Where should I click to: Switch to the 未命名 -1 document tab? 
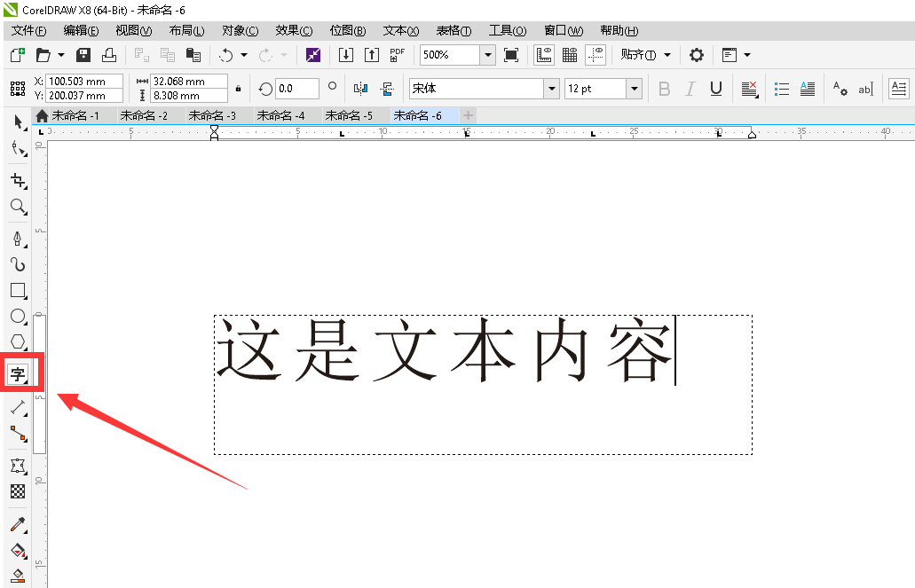coord(75,115)
